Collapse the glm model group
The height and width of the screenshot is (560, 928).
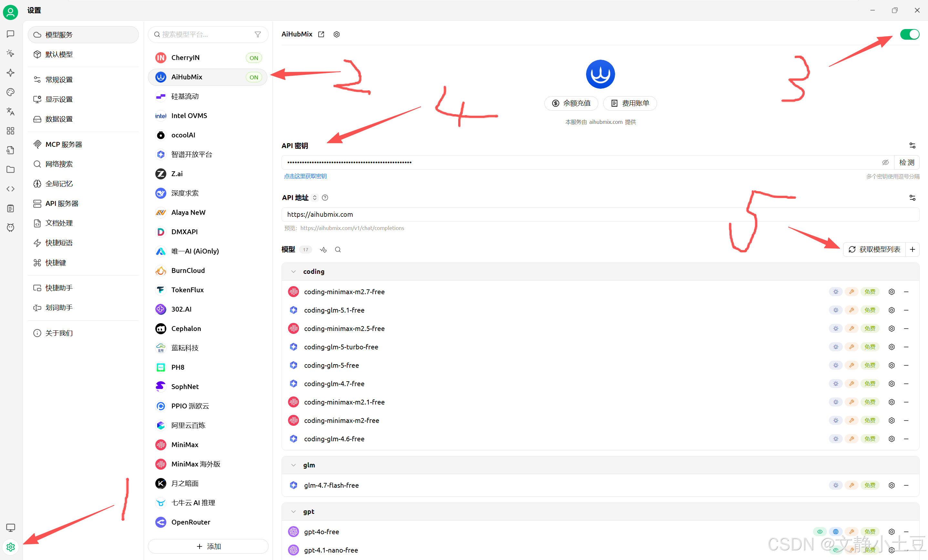pyautogui.click(x=294, y=465)
